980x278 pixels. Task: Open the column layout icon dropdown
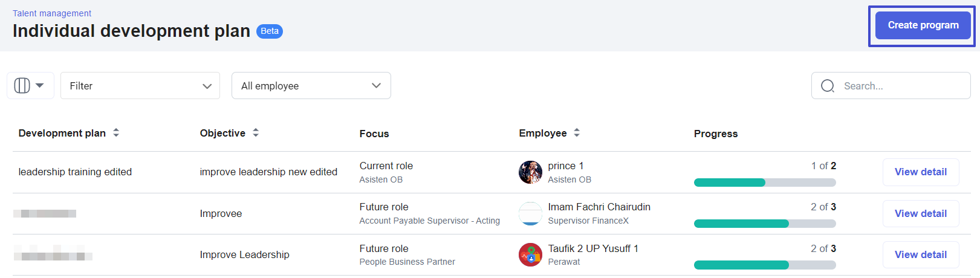tap(30, 86)
